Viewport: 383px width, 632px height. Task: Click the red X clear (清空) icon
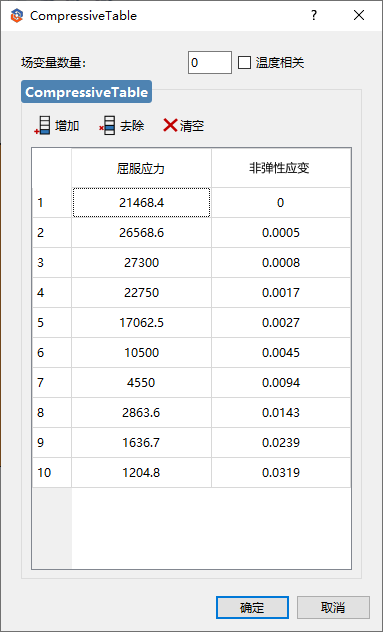coord(170,125)
